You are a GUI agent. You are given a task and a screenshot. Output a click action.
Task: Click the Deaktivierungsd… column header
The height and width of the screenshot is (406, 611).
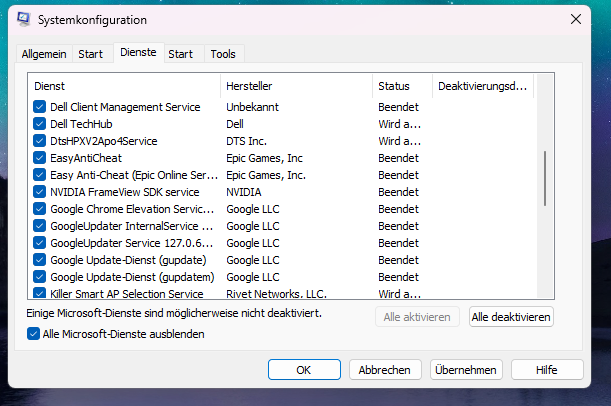click(x=483, y=86)
